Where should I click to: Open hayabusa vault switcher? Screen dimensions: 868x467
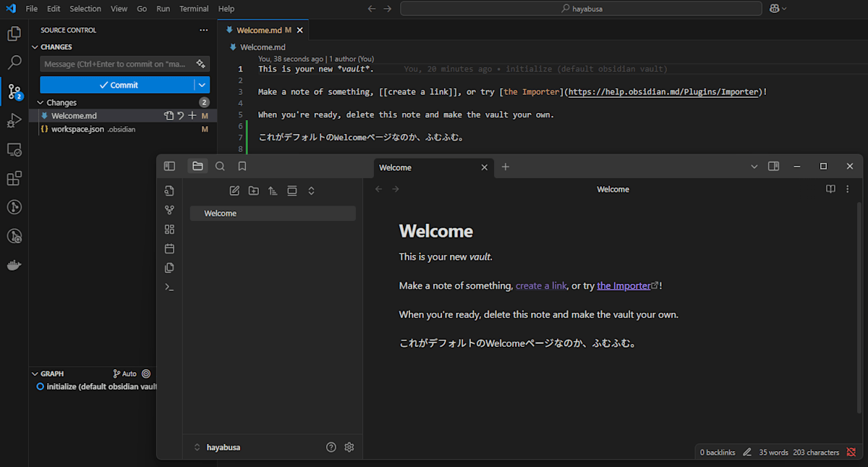(217, 447)
